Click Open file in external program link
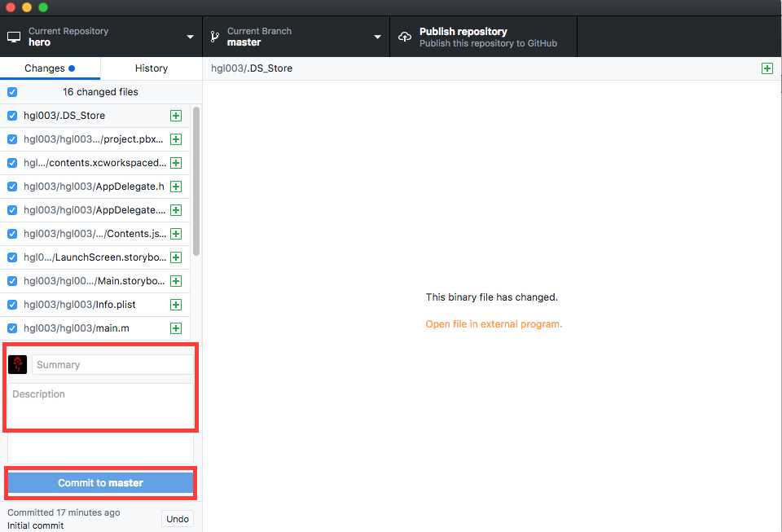782x532 pixels. point(494,324)
